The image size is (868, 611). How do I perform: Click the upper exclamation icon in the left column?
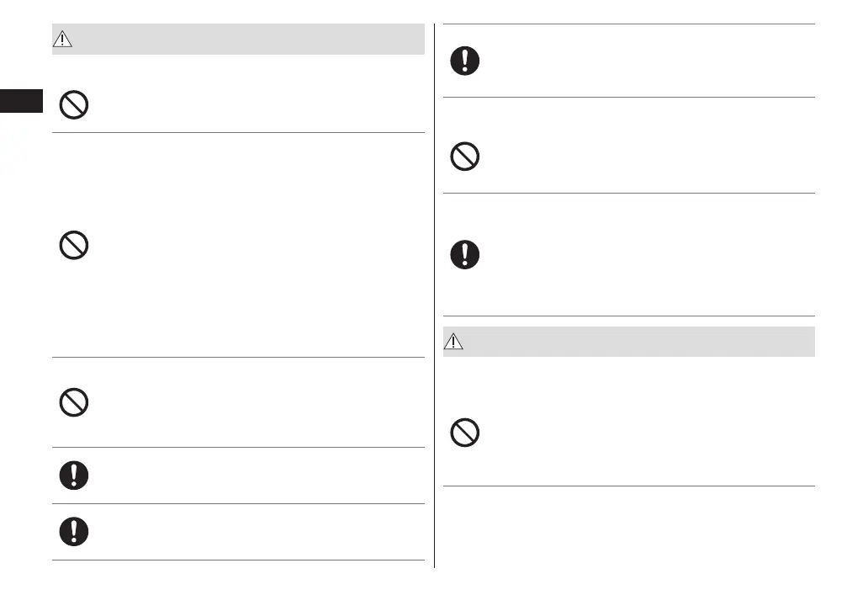click(74, 476)
